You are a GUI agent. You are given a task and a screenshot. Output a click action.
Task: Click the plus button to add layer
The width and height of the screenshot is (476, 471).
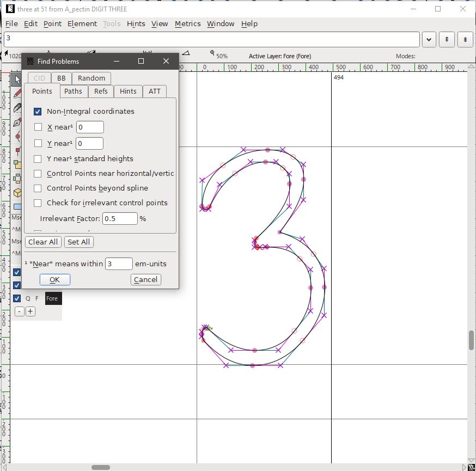click(x=30, y=311)
